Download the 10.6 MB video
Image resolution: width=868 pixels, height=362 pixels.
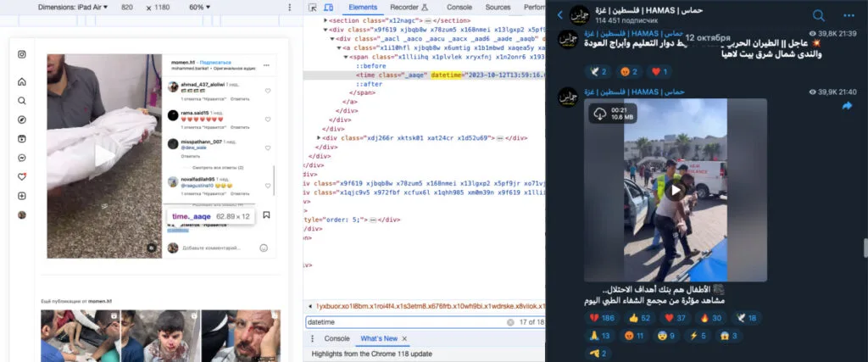point(599,114)
